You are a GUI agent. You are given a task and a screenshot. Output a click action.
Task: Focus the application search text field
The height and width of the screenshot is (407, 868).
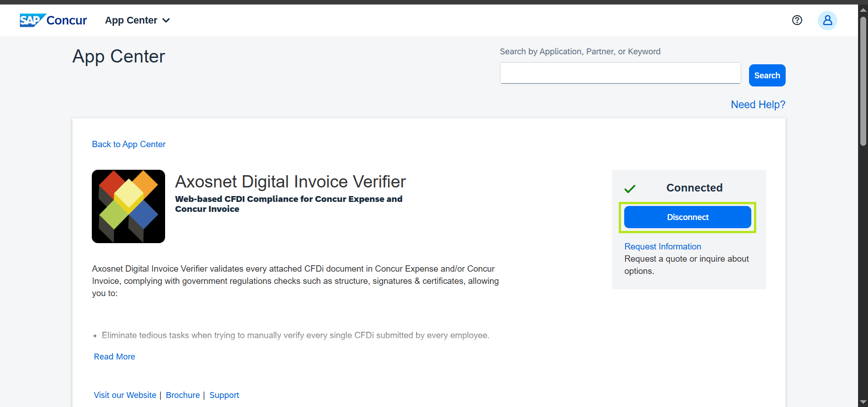[x=620, y=73]
